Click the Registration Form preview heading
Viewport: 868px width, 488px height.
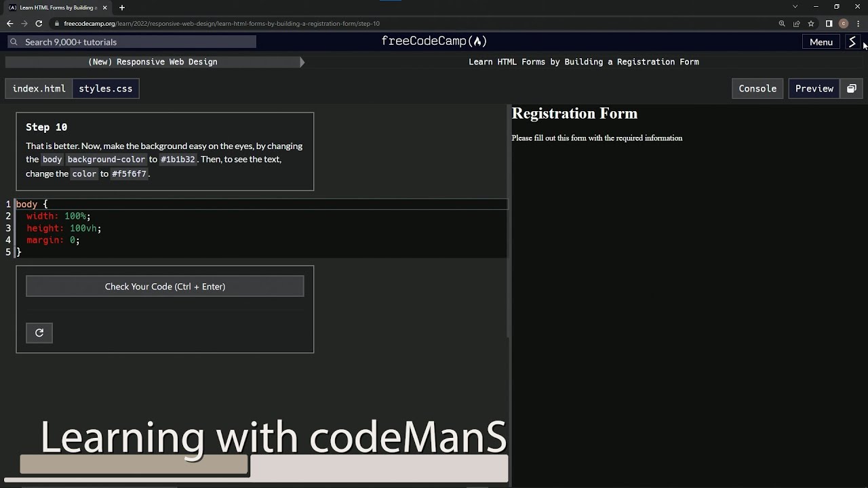574,113
